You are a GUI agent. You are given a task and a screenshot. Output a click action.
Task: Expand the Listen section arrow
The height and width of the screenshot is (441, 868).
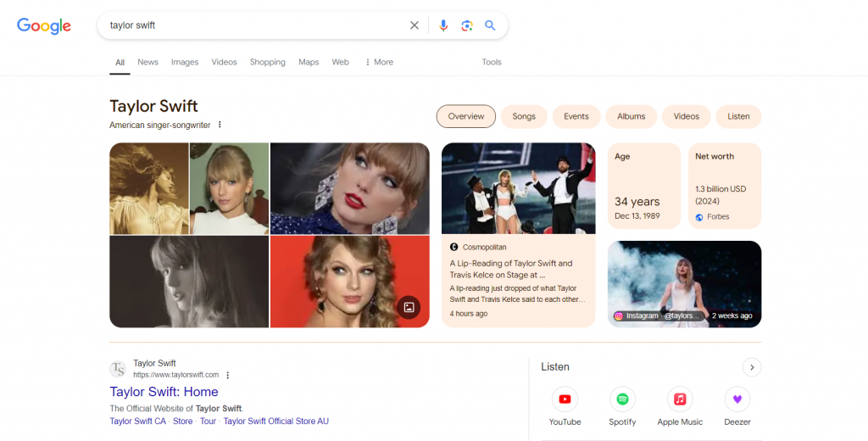[752, 367]
